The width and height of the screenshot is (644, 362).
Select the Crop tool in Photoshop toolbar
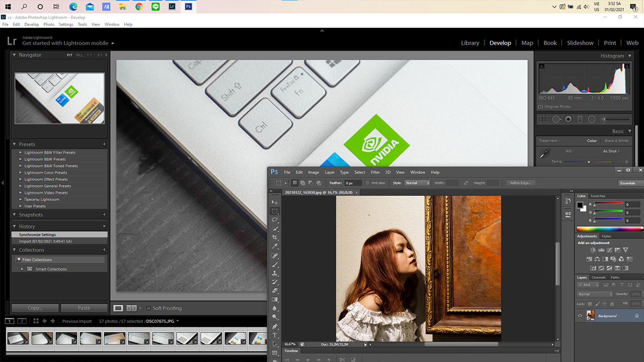(275, 237)
